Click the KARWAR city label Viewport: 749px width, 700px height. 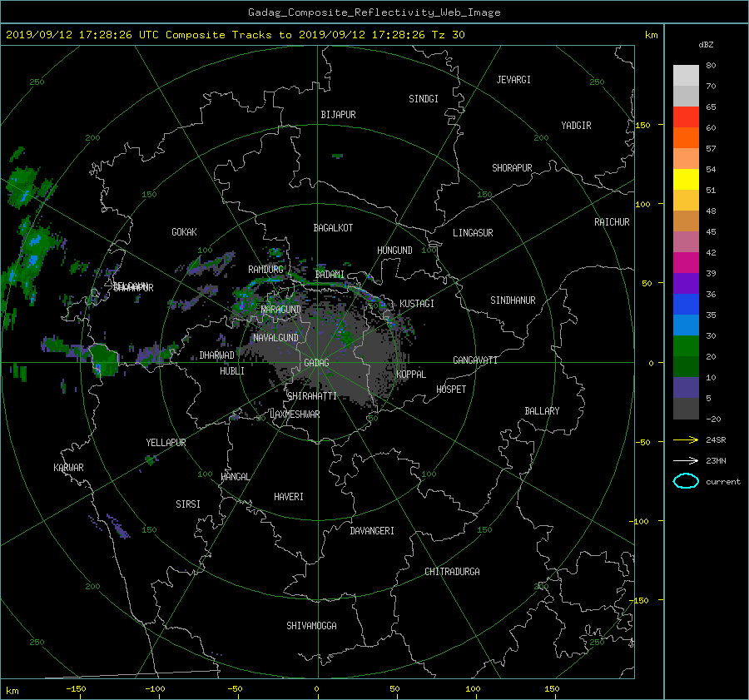[69, 467]
